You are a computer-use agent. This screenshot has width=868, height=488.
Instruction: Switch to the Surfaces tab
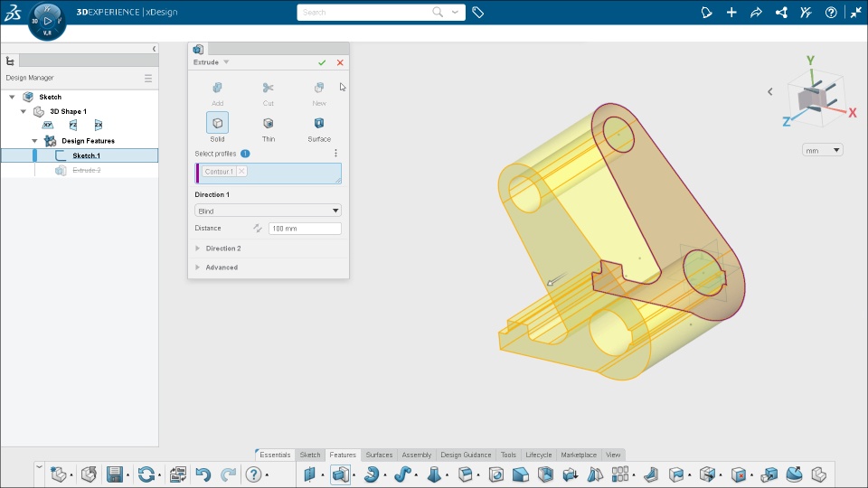pos(379,455)
